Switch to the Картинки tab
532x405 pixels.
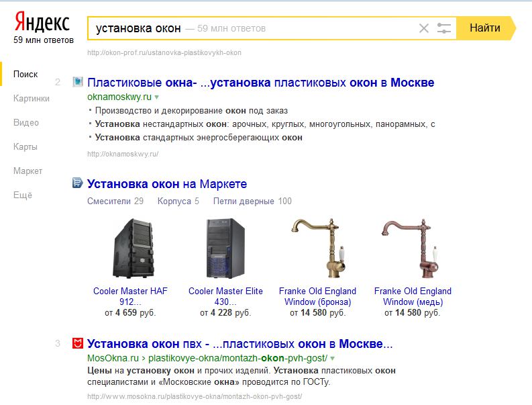coord(32,99)
